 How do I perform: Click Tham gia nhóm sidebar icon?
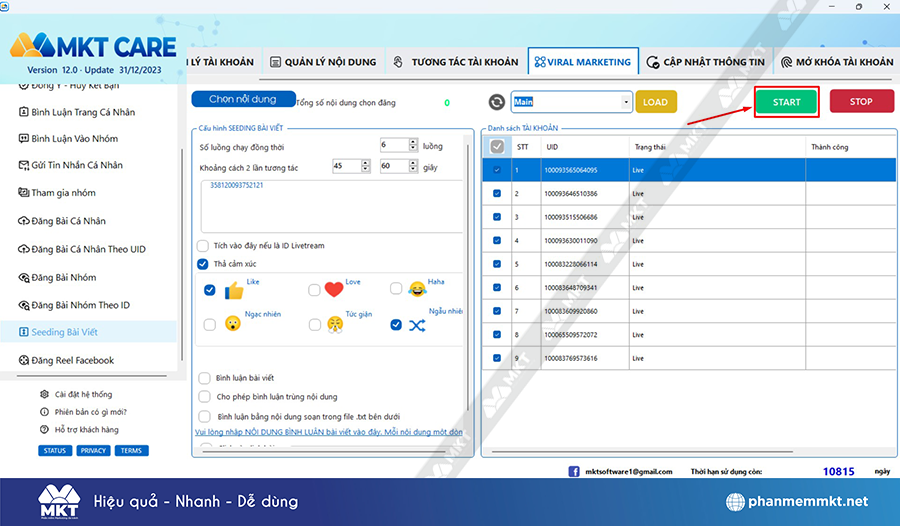tap(24, 192)
